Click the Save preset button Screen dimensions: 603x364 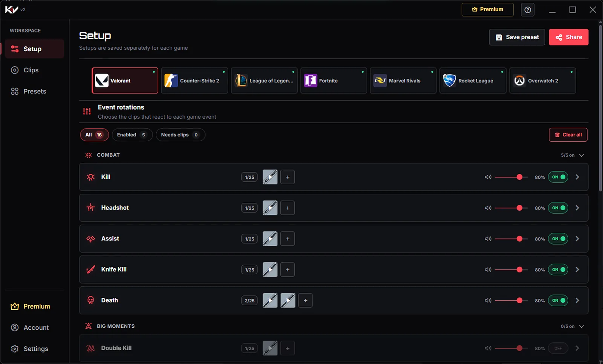tap(517, 37)
